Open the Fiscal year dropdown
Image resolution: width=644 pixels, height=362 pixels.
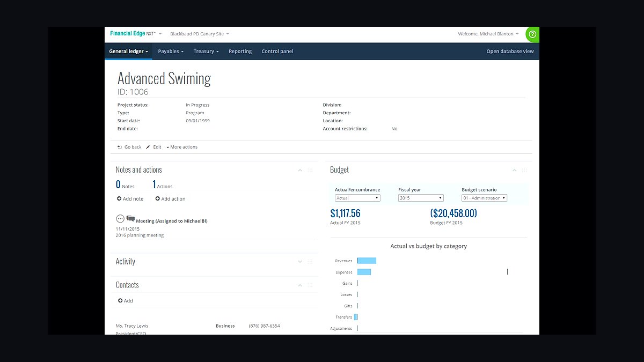click(x=421, y=198)
